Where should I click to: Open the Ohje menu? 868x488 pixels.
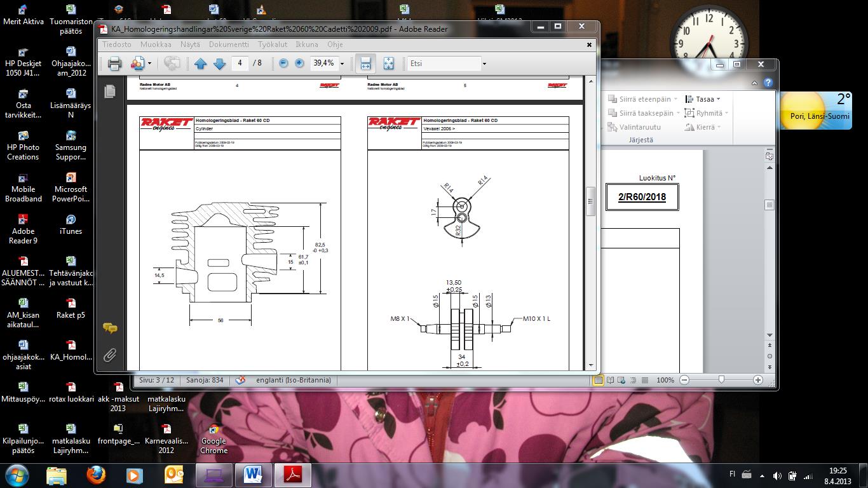click(335, 44)
